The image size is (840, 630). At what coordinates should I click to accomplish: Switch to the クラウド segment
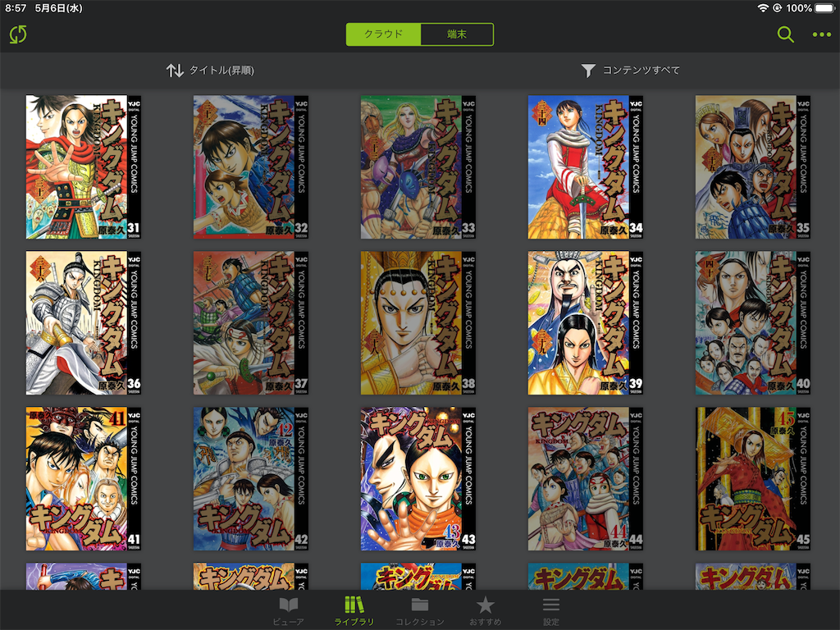point(384,34)
